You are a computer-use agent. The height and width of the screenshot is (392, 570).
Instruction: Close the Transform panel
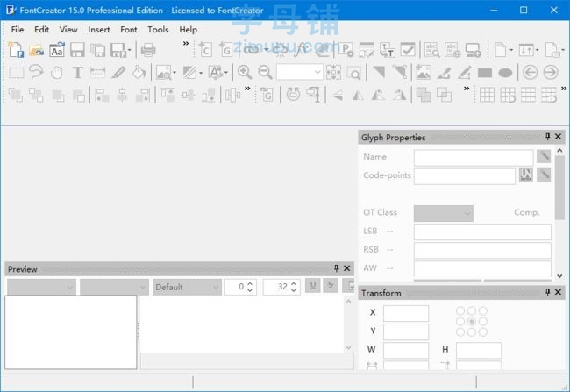558,292
